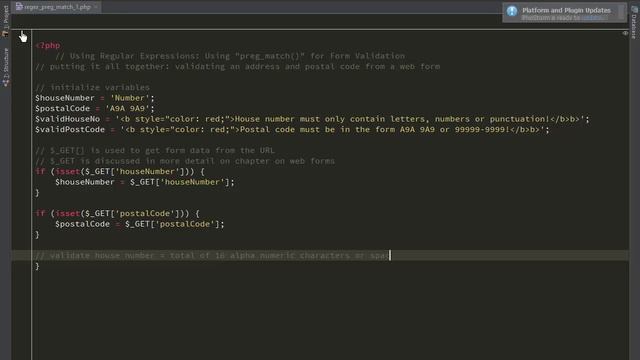Click the $validHouseNo assignment line

(x=312, y=119)
